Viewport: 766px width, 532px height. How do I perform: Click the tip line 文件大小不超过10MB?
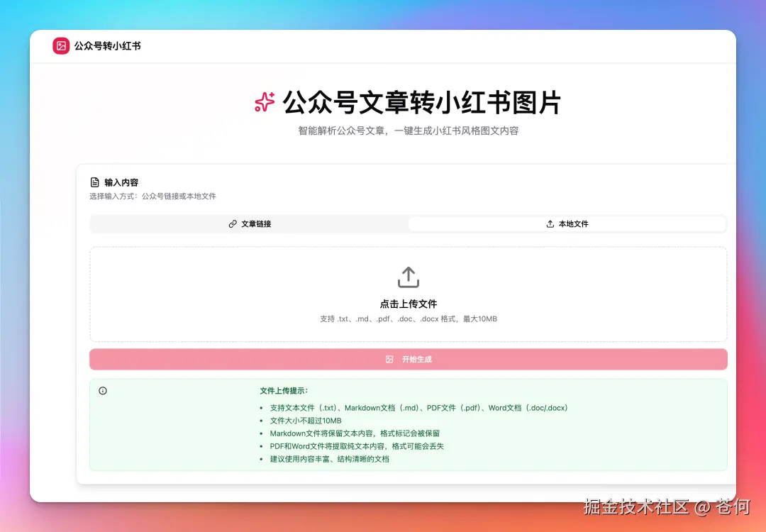click(x=306, y=421)
